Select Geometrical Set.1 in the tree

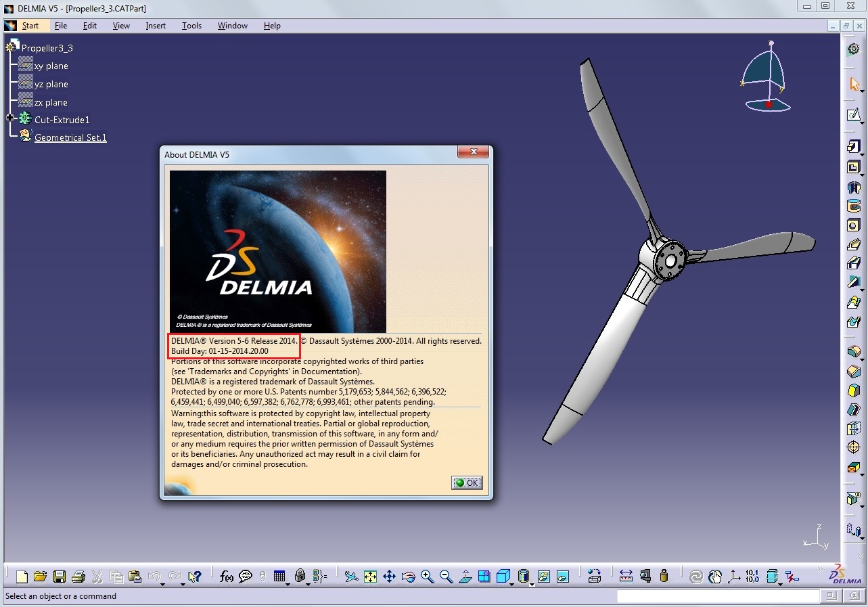coord(70,137)
